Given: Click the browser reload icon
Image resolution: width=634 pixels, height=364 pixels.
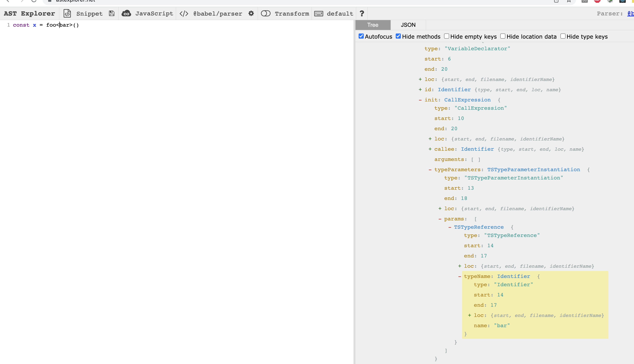Looking at the screenshot, I should coord(34,1).
